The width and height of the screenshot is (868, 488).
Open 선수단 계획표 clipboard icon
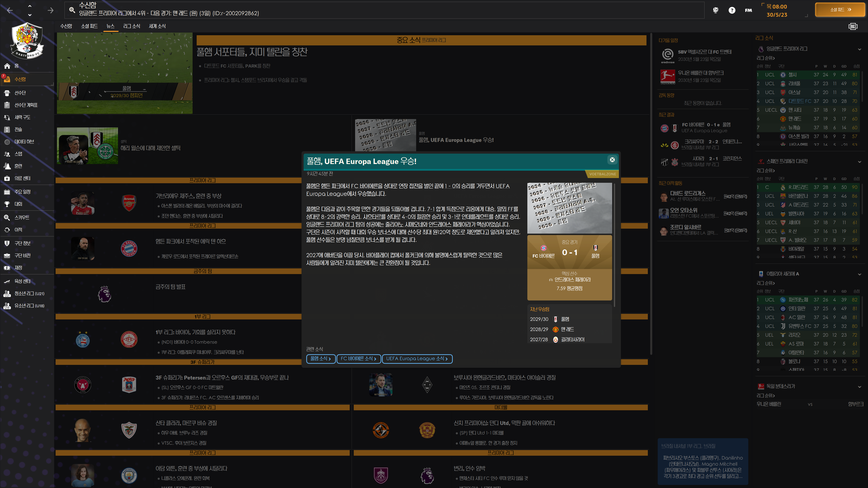coord(7,105)
